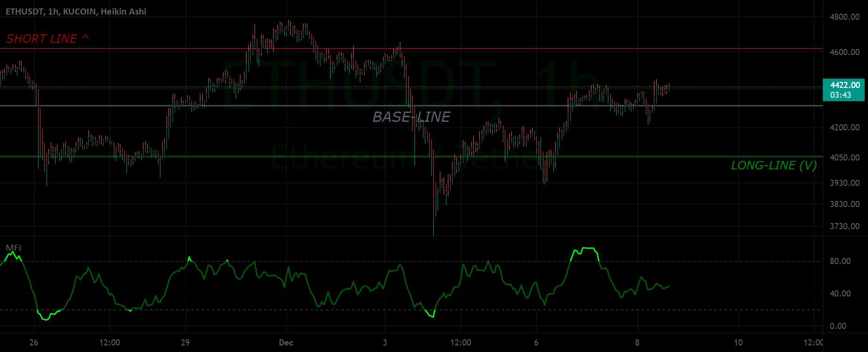Click the countdown timer 03:43

pyautogui.click(x=841, y=95)
